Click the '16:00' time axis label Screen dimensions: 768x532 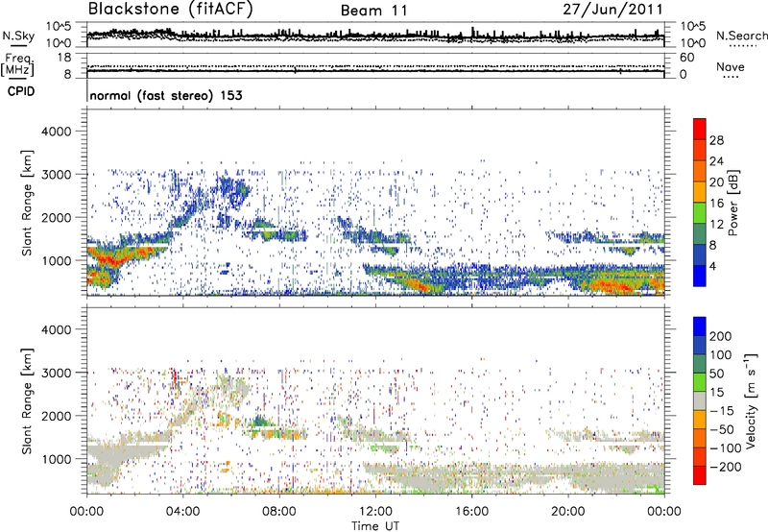tap(471, 512)
